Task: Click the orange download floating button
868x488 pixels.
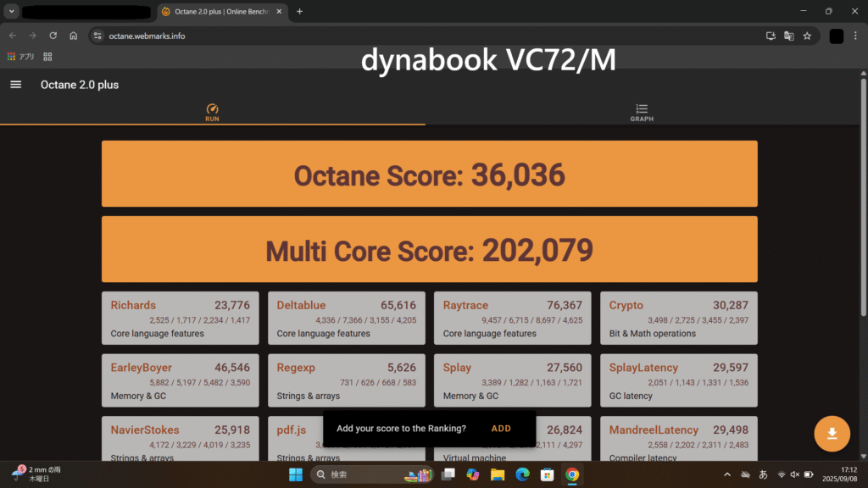Action: (832, 434)
